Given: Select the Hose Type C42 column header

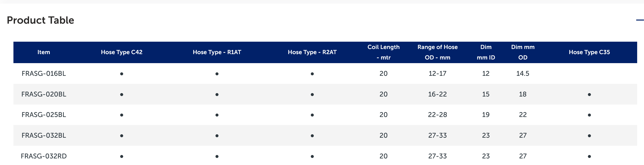Looking at the screenshot, I should [x=122, y=52].
